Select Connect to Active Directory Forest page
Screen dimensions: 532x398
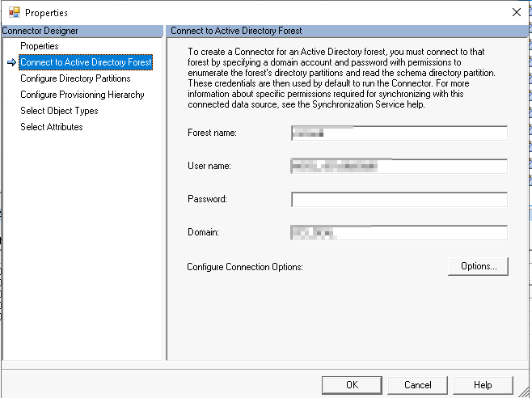[x=86, y=62]
